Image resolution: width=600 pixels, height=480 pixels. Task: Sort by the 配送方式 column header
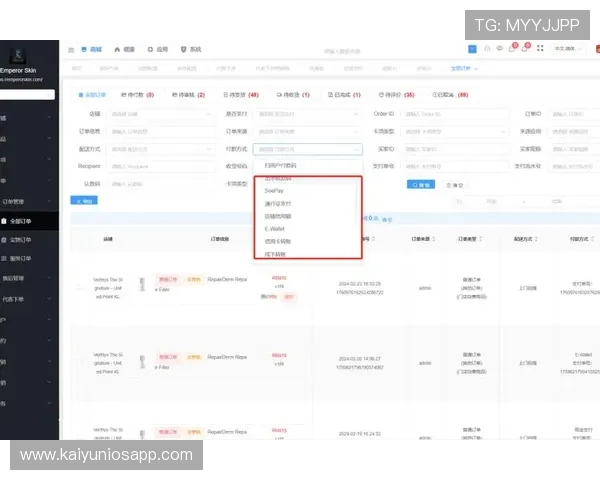click(526, 239)
